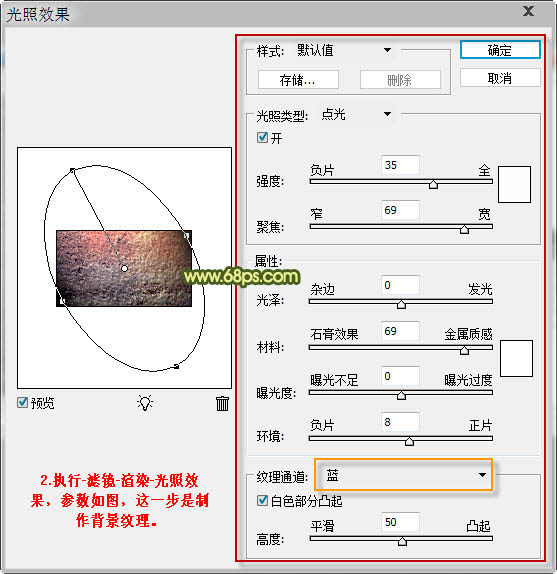
Task: Toggle the 白色部分凸起 checkbox
Action: [x=262, y=500]
